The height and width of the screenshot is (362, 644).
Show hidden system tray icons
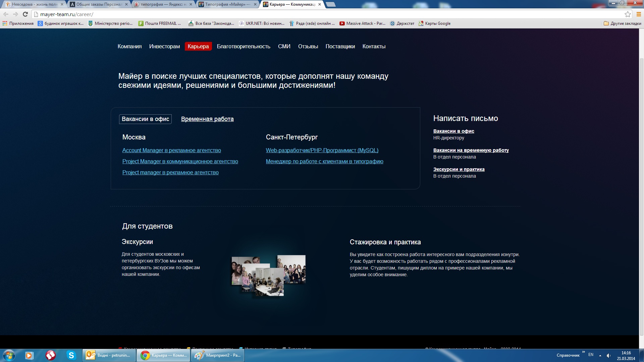600,355
